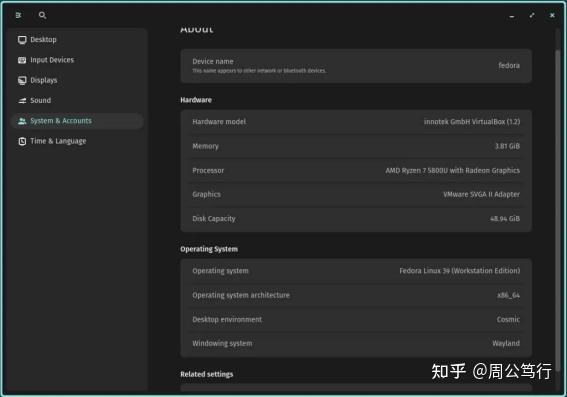
Task: Select Desktop environment value Cosmic
Action: tap(508, 319)
